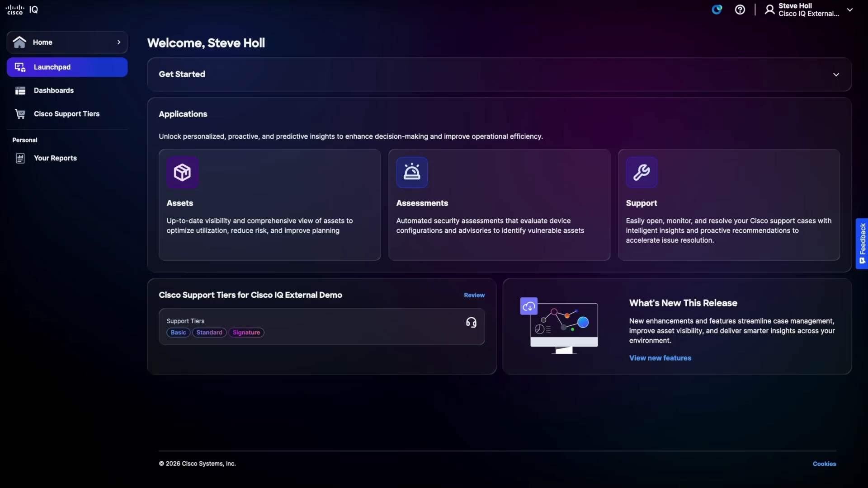Open the Assessments application card title
Viewport: 868px width, 488px height.
pos(422,203)
